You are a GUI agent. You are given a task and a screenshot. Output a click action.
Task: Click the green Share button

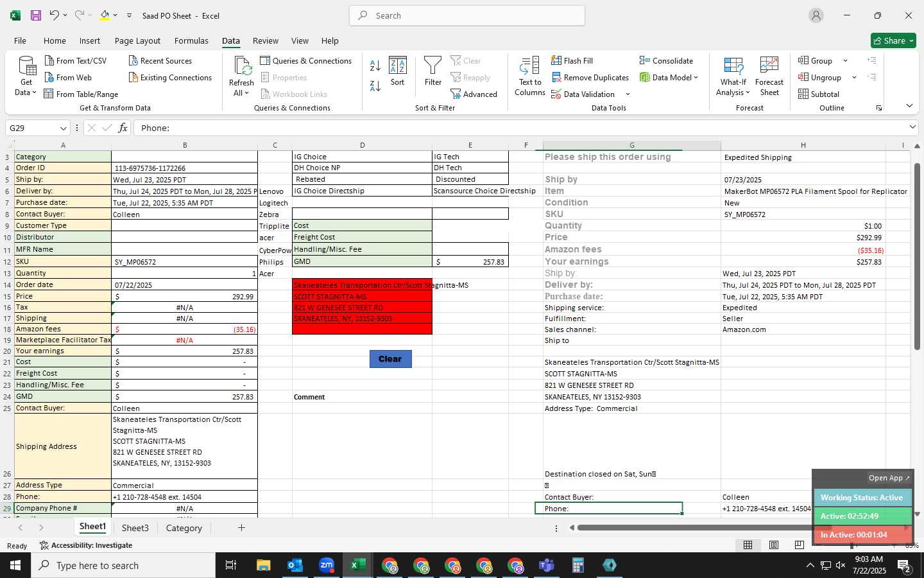pos(893,40)
